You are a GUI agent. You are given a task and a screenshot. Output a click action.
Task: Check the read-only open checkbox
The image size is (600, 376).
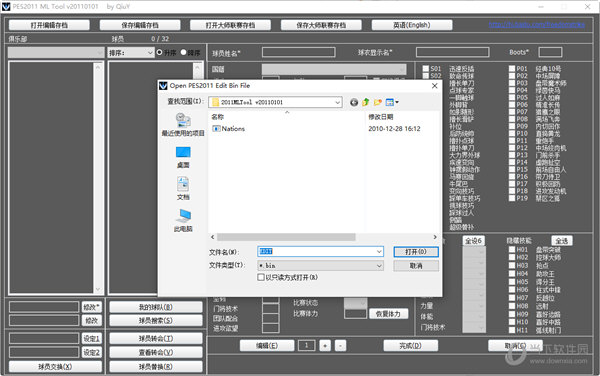[261, 277]
